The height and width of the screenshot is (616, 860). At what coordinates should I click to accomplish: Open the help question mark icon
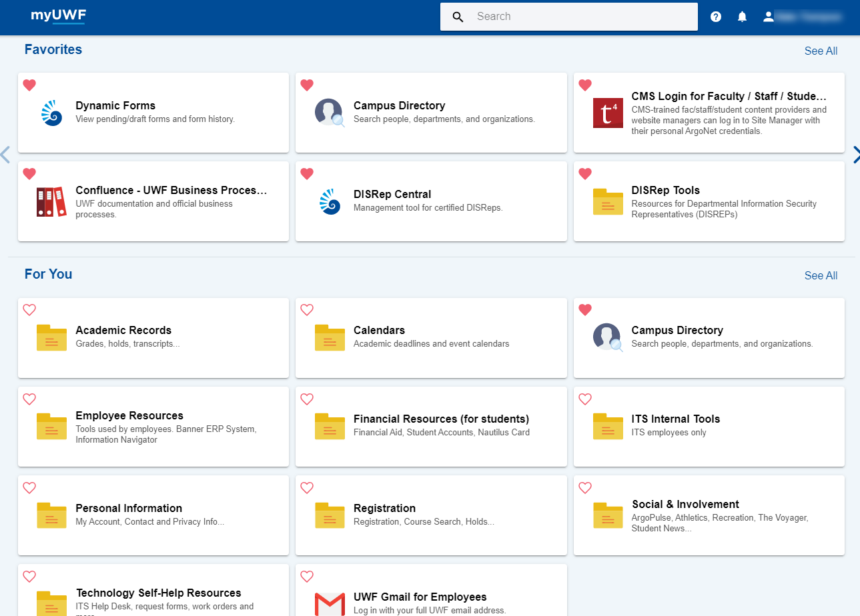pyautogui.click(x=716, y=17)
